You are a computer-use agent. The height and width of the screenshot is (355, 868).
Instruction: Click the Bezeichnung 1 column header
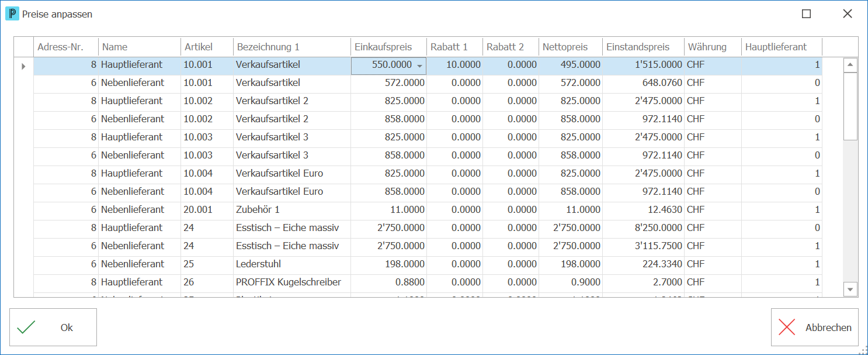[x=292, y=47]
